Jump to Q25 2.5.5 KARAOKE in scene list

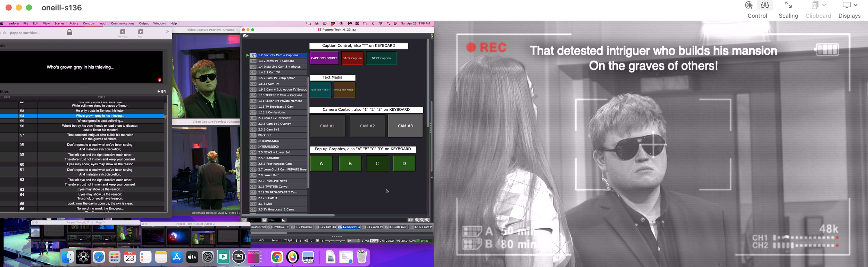coord(278,158)
